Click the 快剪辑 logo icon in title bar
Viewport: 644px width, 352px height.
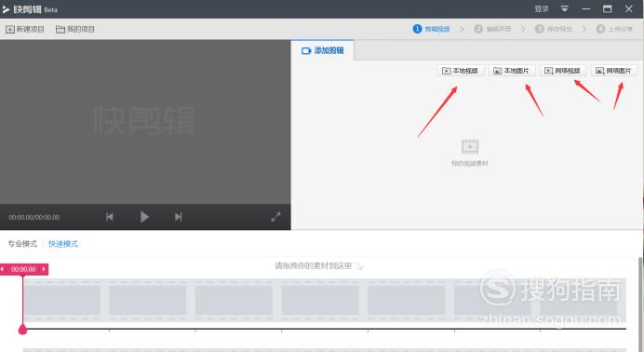tap(7, 9)
